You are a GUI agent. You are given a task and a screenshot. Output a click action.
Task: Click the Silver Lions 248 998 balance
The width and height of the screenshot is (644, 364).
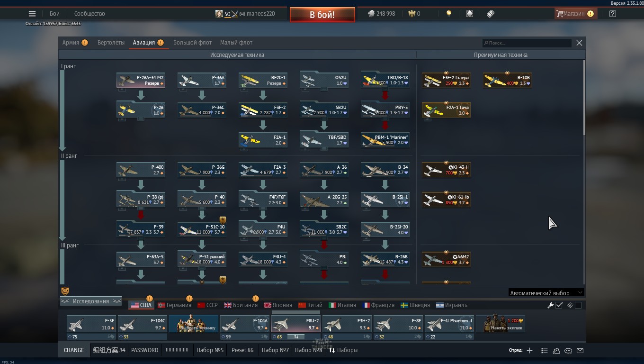click(381, 14)
